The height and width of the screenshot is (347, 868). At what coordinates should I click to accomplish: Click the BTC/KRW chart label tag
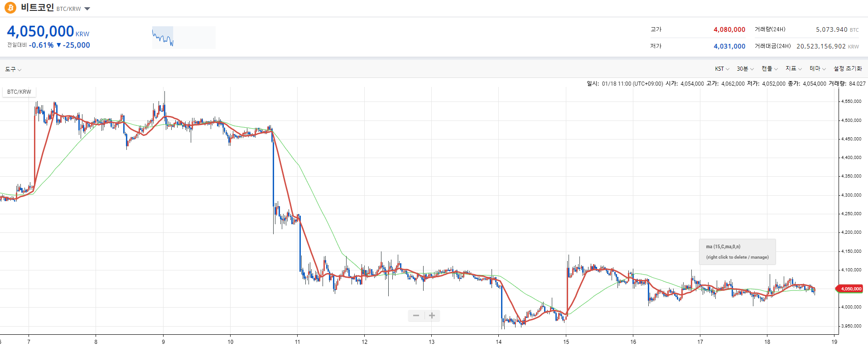tap(19, 92)
